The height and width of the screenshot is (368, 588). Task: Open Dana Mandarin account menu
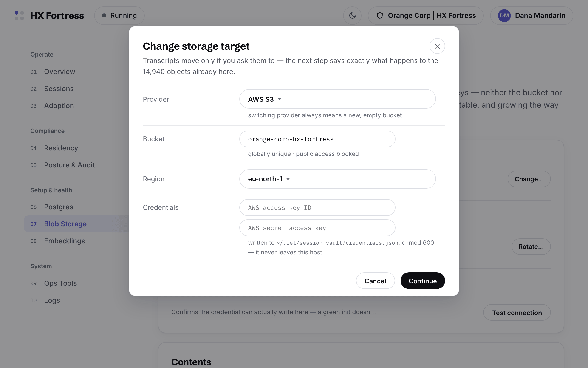pos(532,16)
